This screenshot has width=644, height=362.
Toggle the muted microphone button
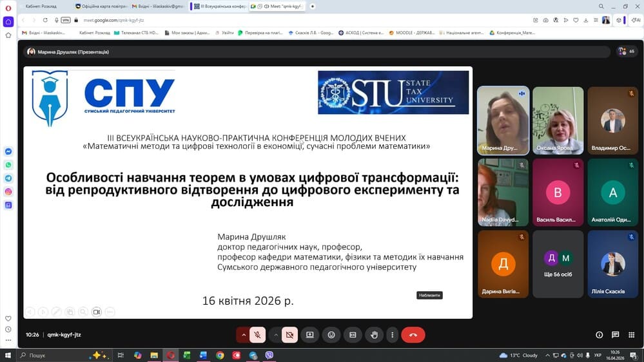pos(257,335)
